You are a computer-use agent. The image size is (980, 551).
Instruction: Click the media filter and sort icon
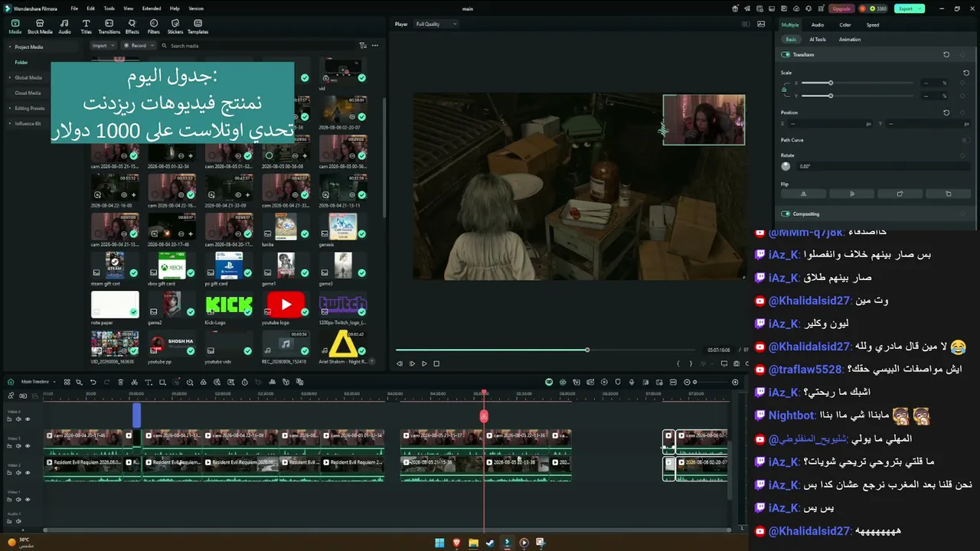point(363,46)
